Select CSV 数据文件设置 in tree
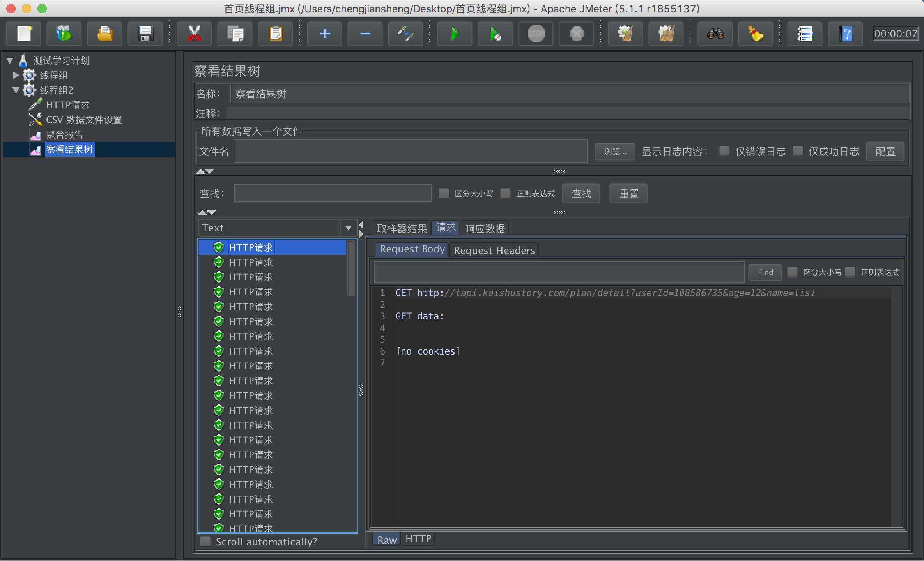 (84, 120)
